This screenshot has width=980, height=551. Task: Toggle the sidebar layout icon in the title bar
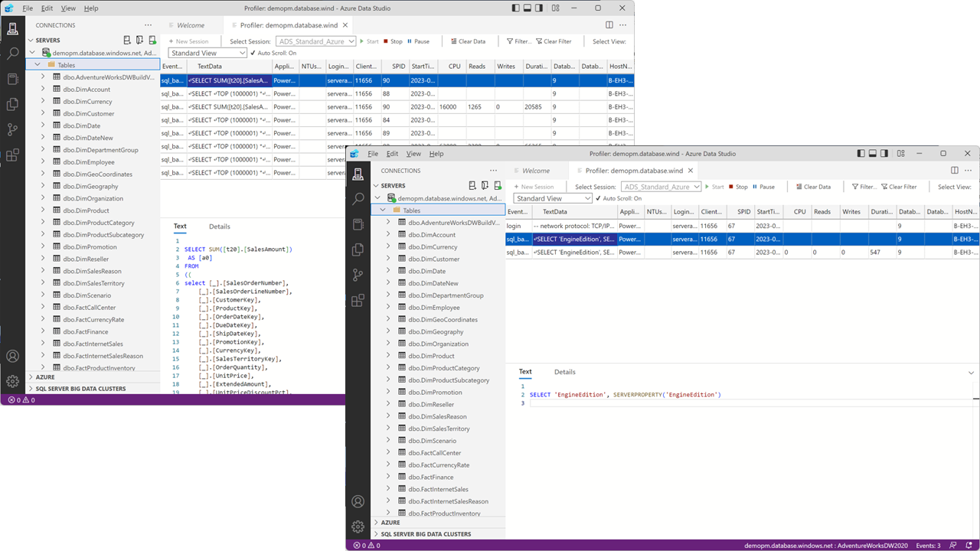pos(861,153)
